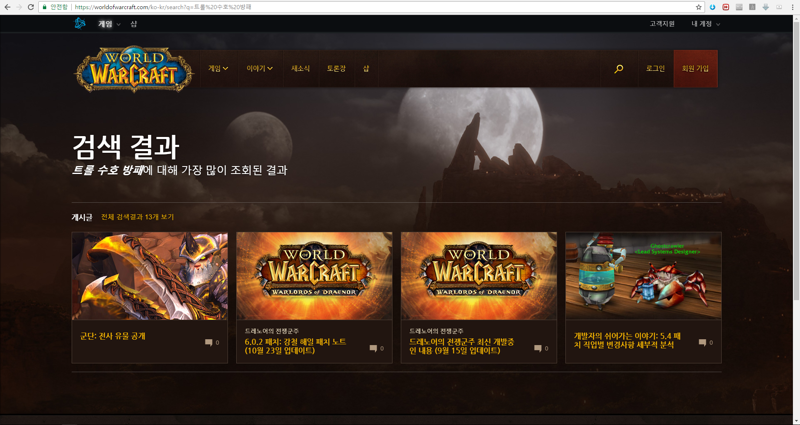View all results via 전체 검색결과 13개 보기
The image size is (800, 425).
pos(137,217)
